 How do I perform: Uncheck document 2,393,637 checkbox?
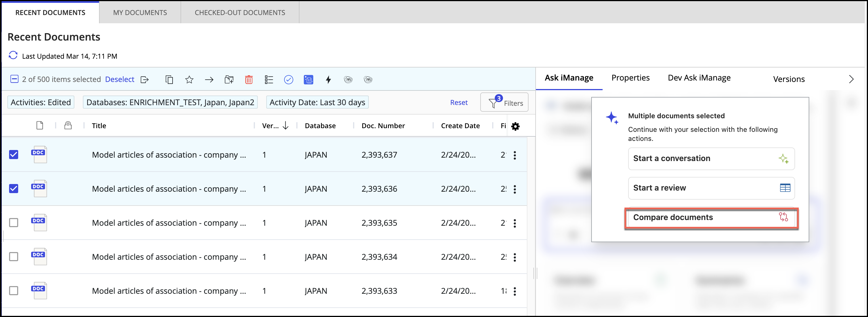coord(14,155)
